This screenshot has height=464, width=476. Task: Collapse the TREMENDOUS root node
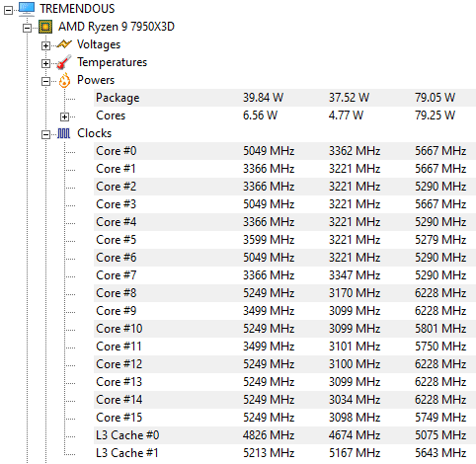pos(8,11)
